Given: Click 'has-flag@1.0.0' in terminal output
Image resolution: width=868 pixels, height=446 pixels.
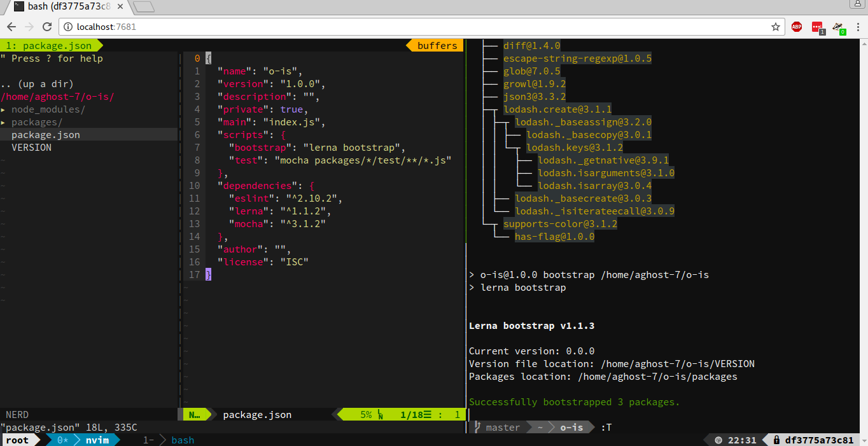Looking at the screenshot, I should click(554, 237).
